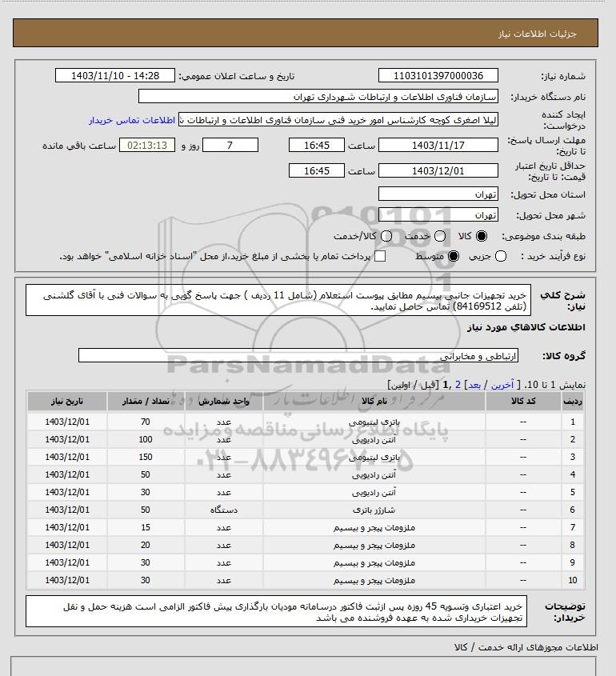
Task: Select شارژر باتری in row 6
Action: click(x=374, y=510)
